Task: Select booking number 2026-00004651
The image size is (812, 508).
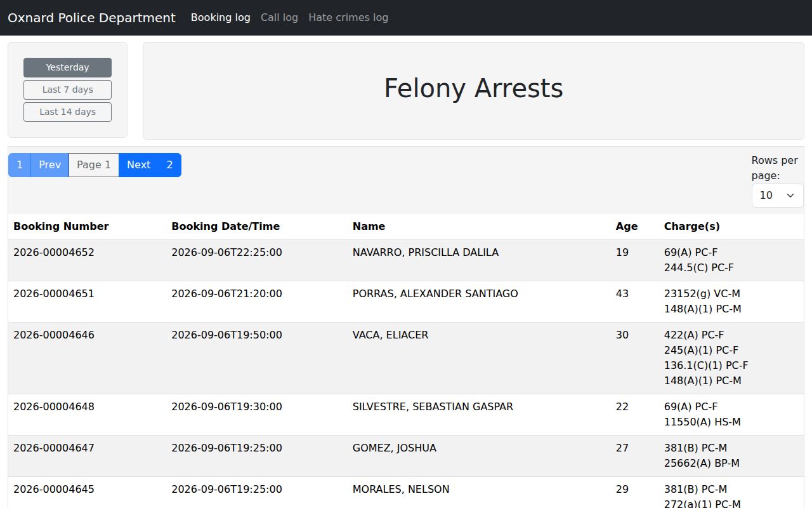Action: pos(54,294)
